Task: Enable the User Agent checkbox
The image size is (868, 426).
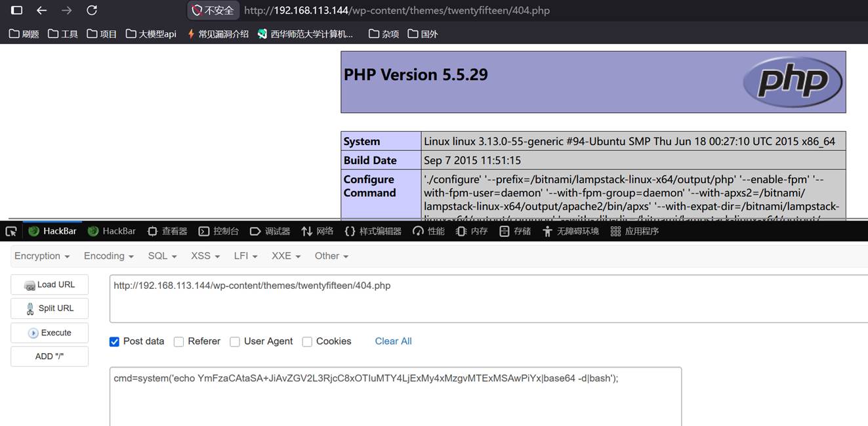Action: click(235, 342)
